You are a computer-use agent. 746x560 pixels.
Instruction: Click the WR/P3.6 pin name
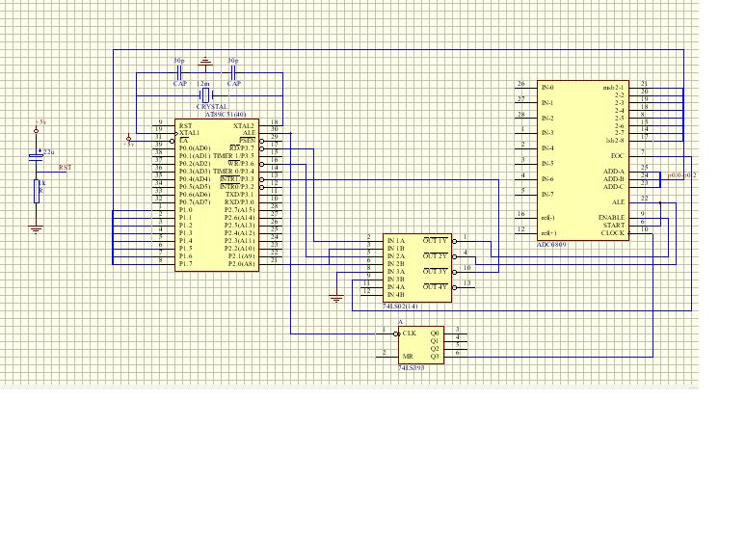(241, 164)
